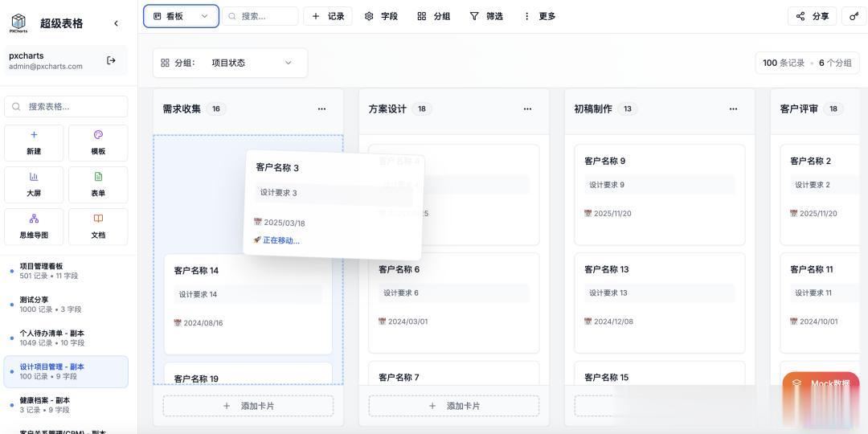This screenshot has width=868, height=434.
Task: Open 健康档案 - 副本 table
Action: tap(66, 404)
